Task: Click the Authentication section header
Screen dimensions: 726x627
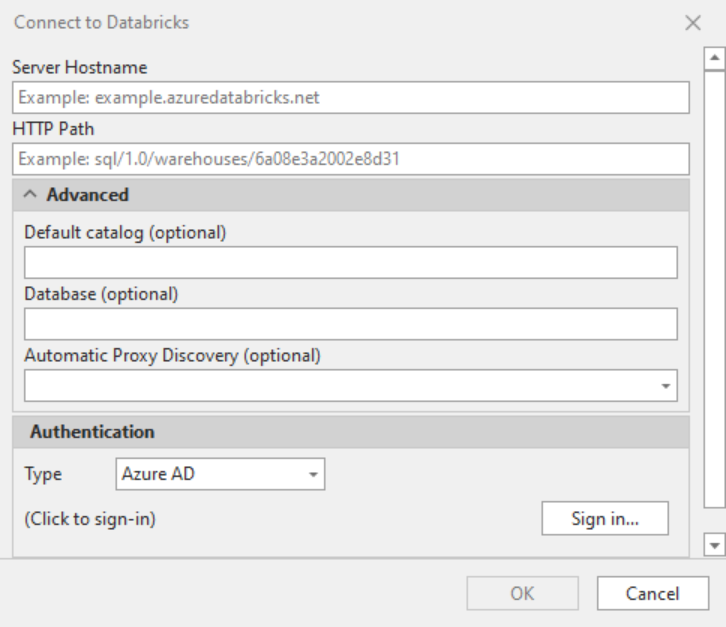Action: coord(350,432)
